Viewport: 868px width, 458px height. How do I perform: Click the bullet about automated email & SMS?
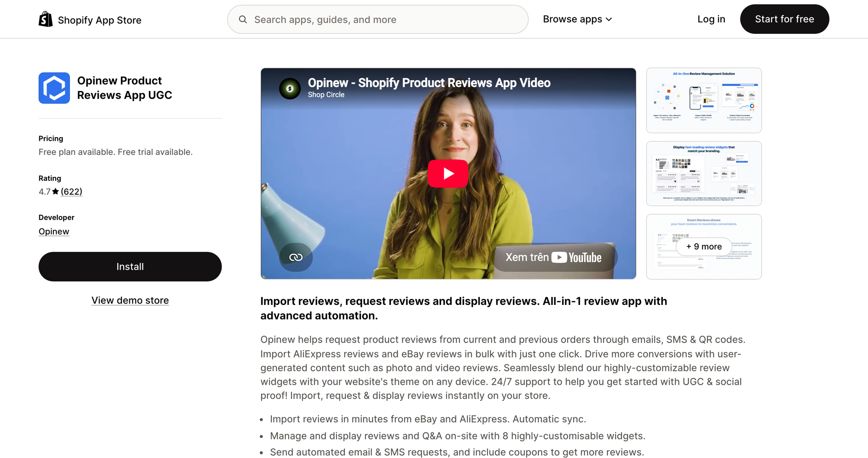[x=457, y=452]
